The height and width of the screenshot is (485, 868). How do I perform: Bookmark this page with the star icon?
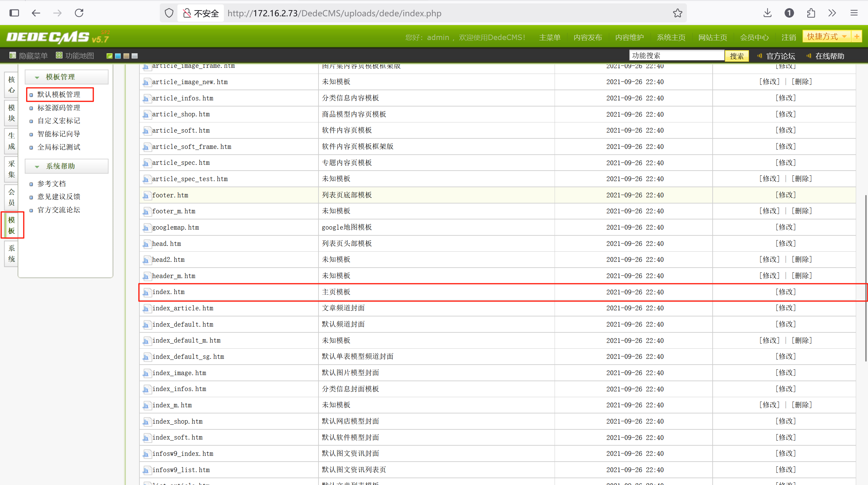[x=677, y=13]
